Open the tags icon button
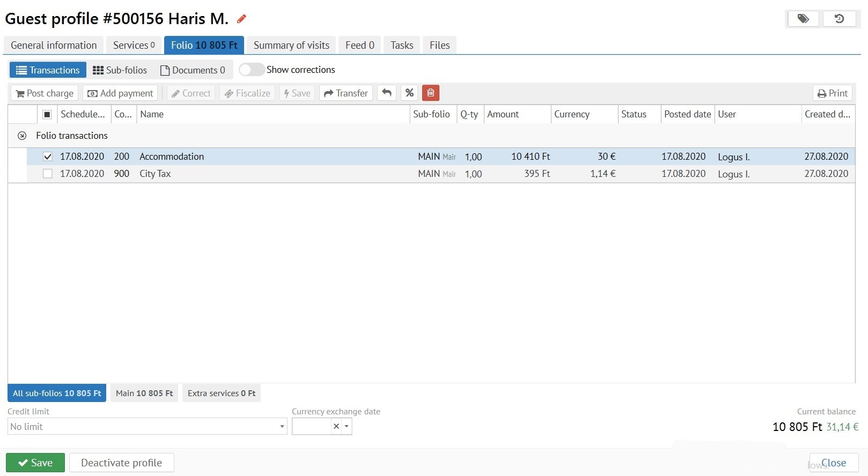Image resolution: width=868 pixels, height=476 pixels. click(x=803, y=19)
